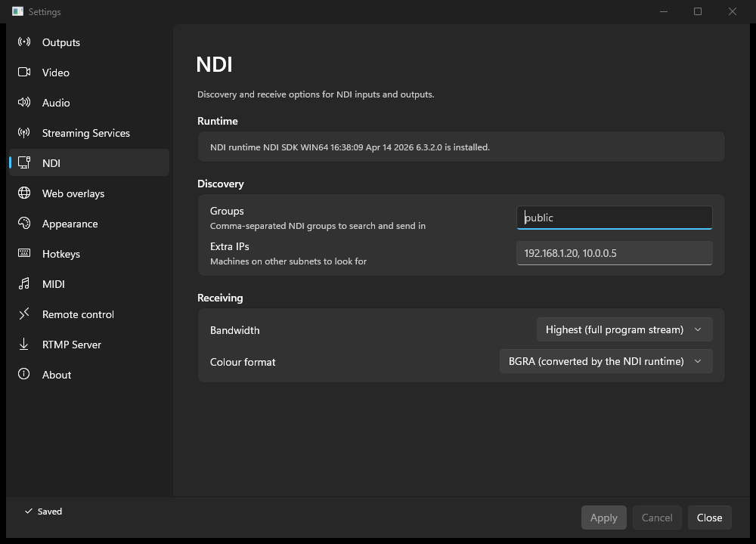Select the NDI label in sidebar
The width and height of the screenshot is (756, 544).
click(51, 163)
